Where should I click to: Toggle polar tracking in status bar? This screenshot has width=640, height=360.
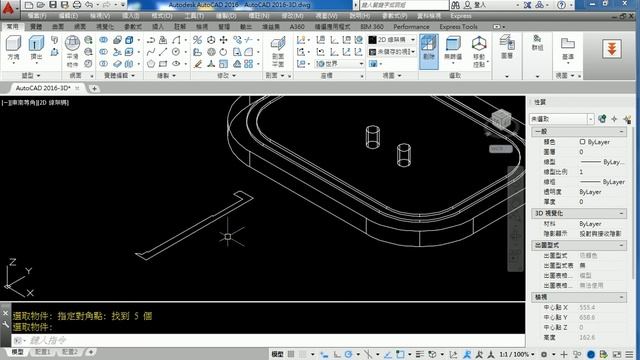(349, 354)
